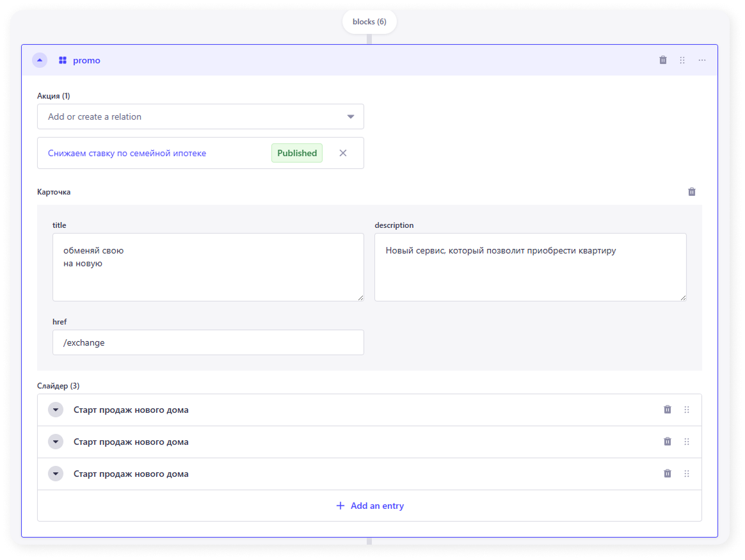The image size is (745, 560).
Task: Delete the promo block using trash icon
Action: pos(663,60)
